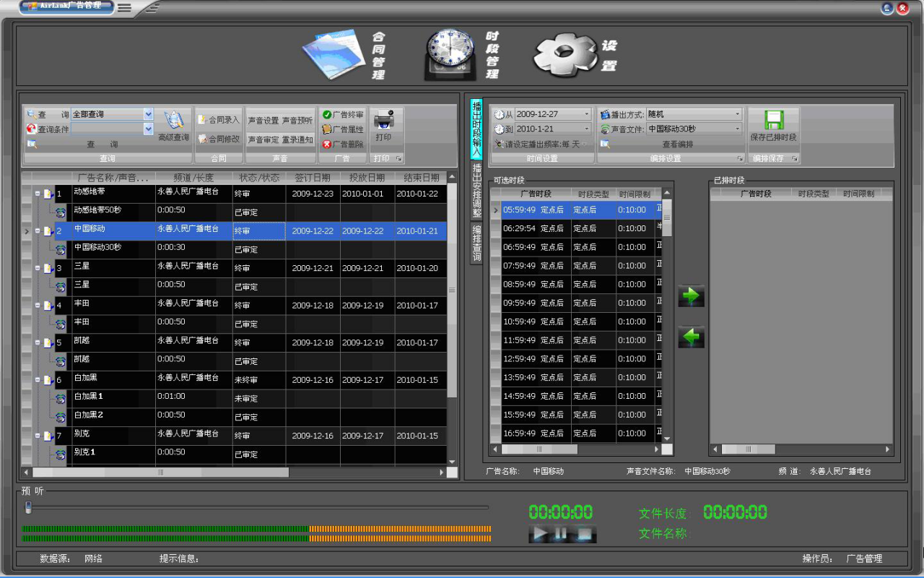924x578 pixels.
Task: Open the 设置 gear settings module
Action: click(x=575, y=55)
